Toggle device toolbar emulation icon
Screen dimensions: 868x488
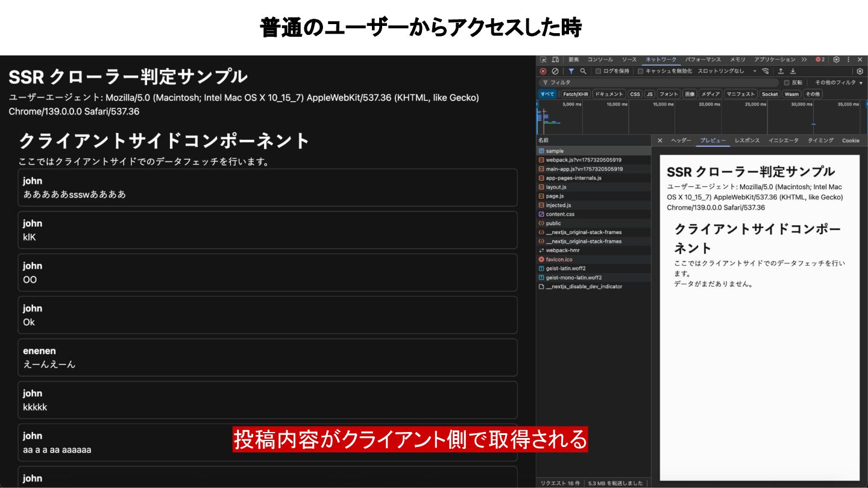click(555, 60)
